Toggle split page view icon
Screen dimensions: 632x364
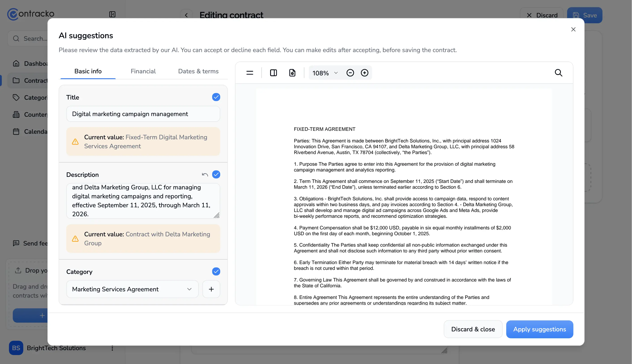tap(273, 73)
